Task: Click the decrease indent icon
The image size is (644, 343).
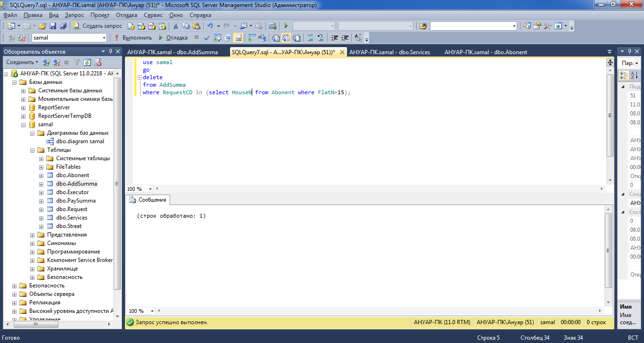Action: [x=334, y=38]
